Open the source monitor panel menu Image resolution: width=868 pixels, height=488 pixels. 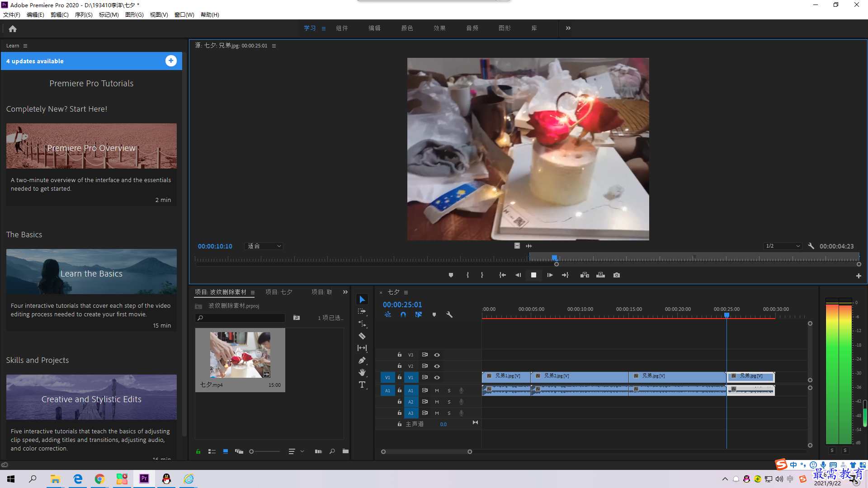point(274,46)
